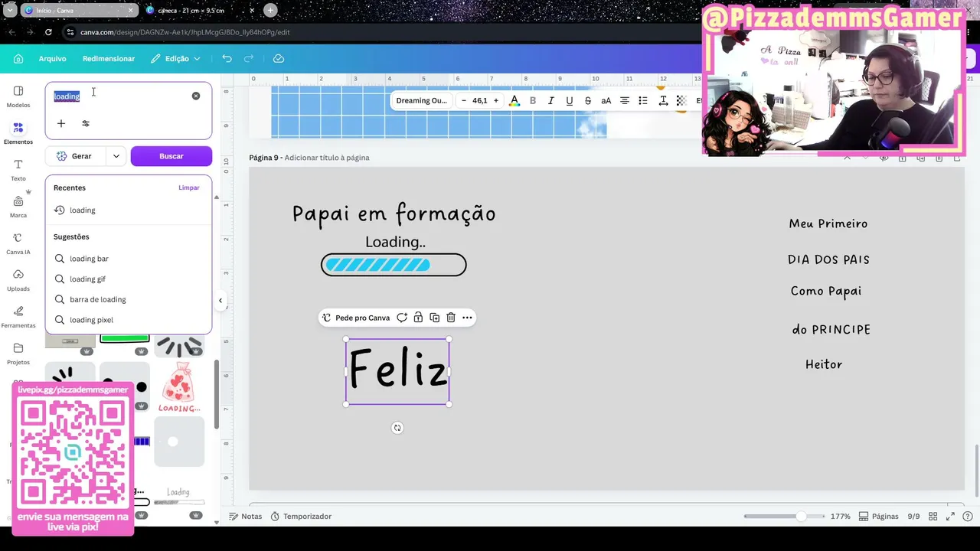Open the Canva IA panel
This screenshot has height=551, width=980.
[x=18, y=243]
